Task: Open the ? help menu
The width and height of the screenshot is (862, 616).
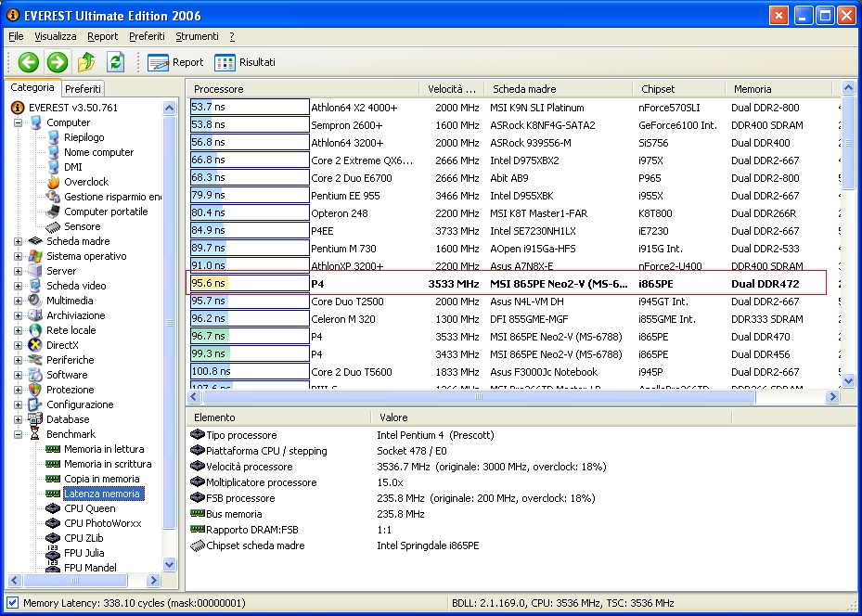Action: click(x=232, y=36)
